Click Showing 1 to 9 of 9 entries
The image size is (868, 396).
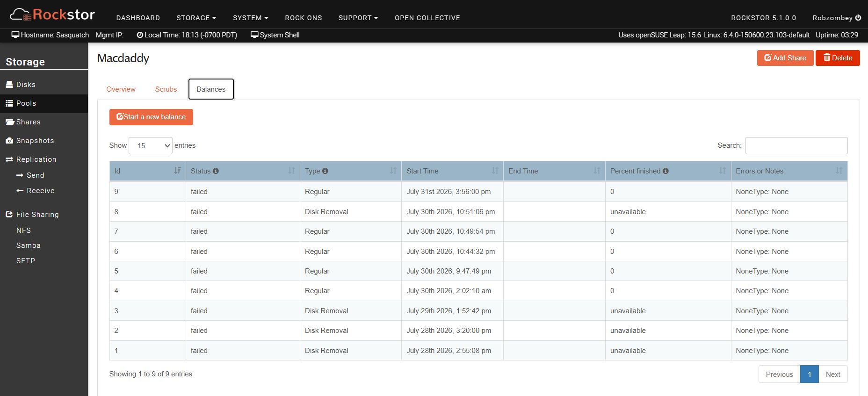tap(151, 374)
